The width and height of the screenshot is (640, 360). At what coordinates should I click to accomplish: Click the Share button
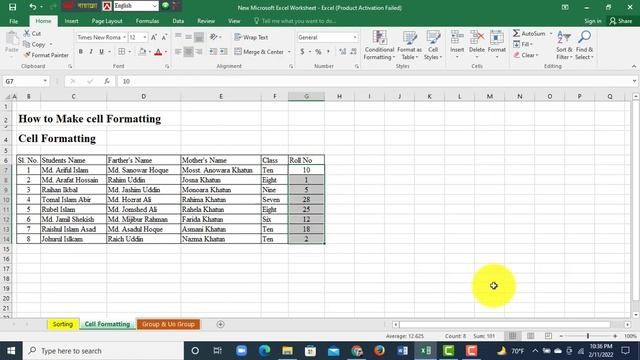pyautogui.click(x=620, y=21)
